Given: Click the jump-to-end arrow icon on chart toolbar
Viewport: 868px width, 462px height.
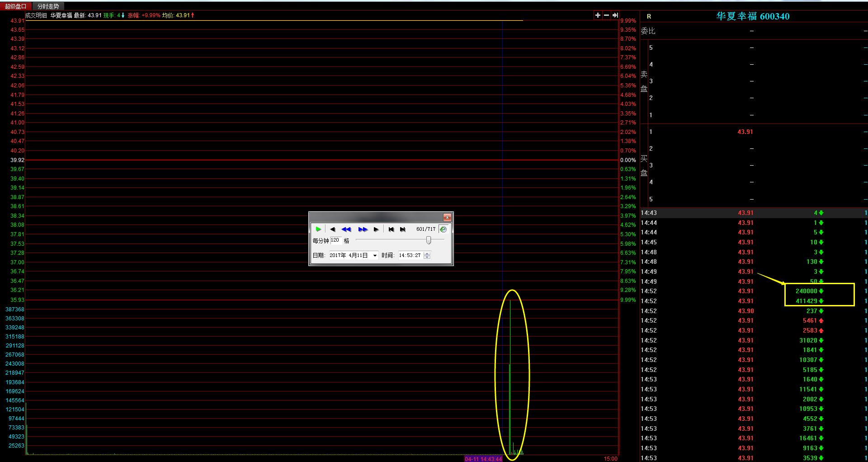Looking at the screenshot, I should click(615, 15).
